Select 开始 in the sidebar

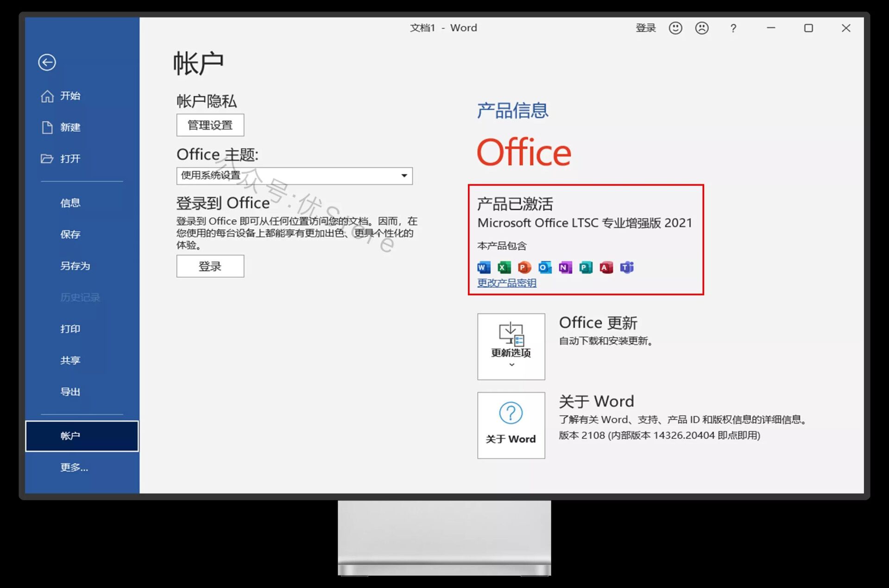click(70, 96)
